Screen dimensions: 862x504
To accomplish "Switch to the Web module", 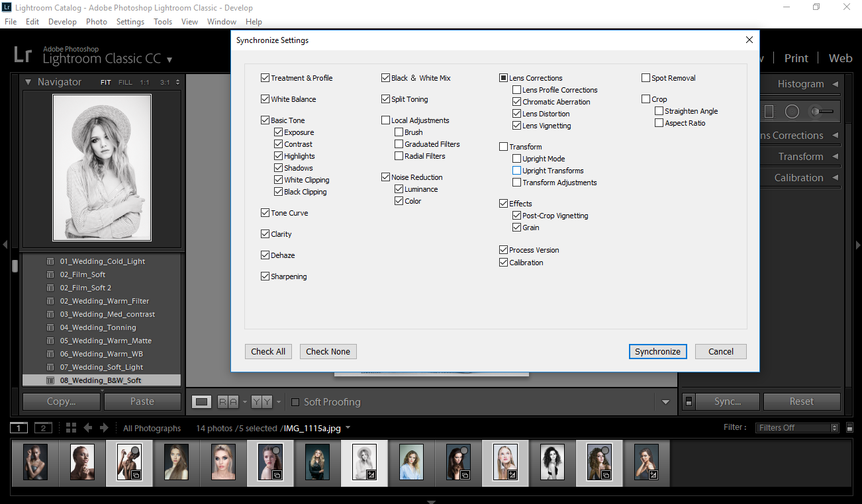I will point(840,58).
